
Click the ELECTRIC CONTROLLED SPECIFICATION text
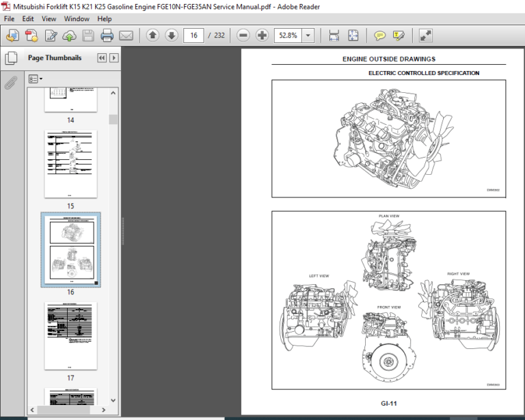(424, 73)
